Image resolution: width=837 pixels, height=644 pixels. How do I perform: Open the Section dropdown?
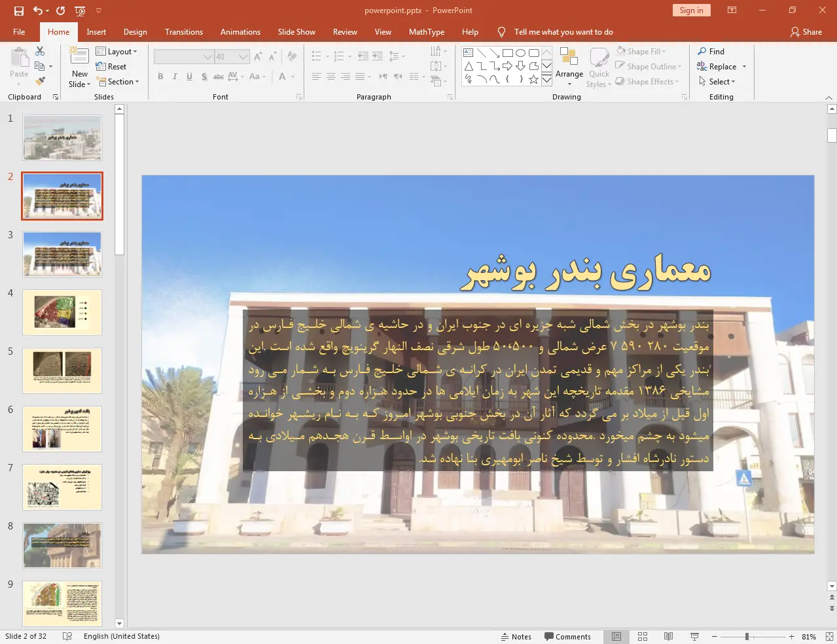tap(118, 81)
